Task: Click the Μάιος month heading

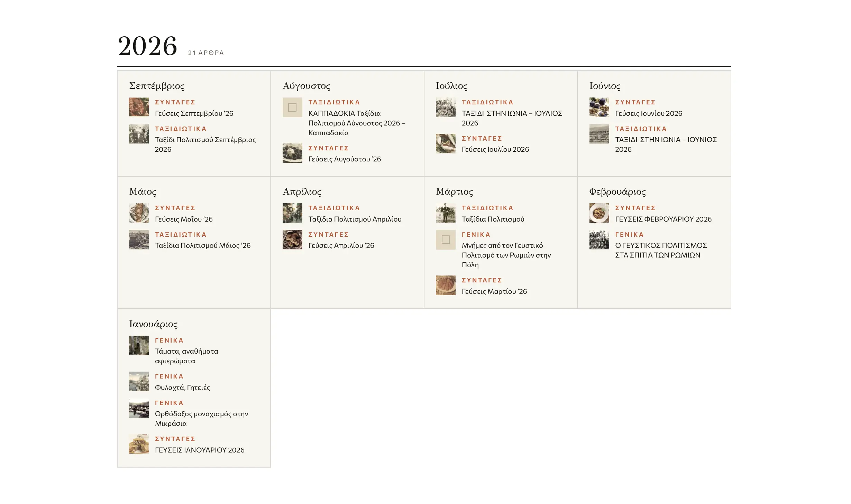Action: 143,192
